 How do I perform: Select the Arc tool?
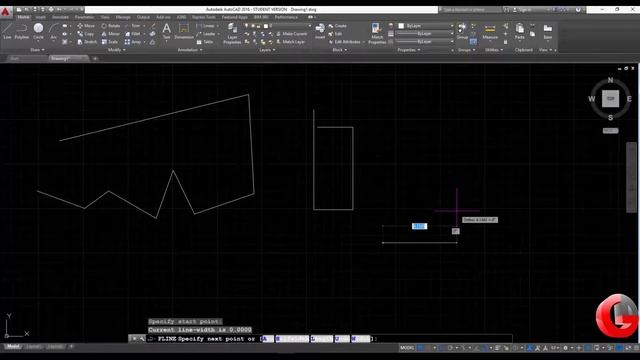[x=53, y=31]
